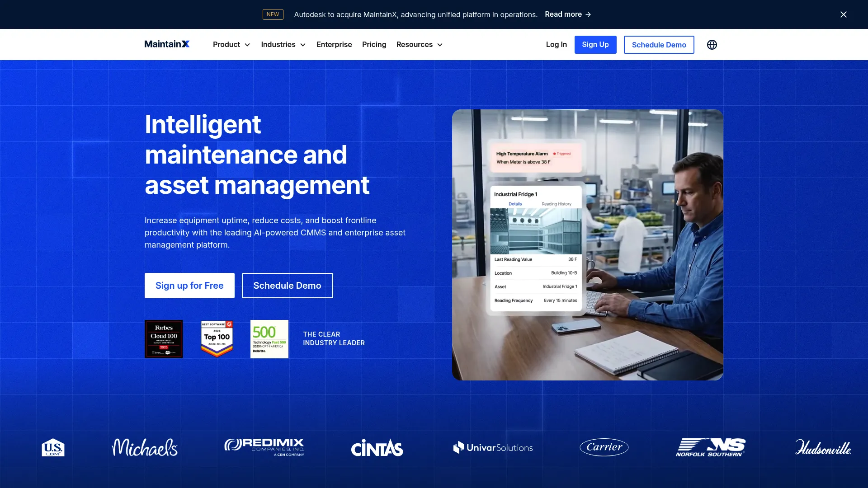The height and width of the screenshot is (488, 868).
Task: Open the Read more announcement link
Action: pos(568,14)
